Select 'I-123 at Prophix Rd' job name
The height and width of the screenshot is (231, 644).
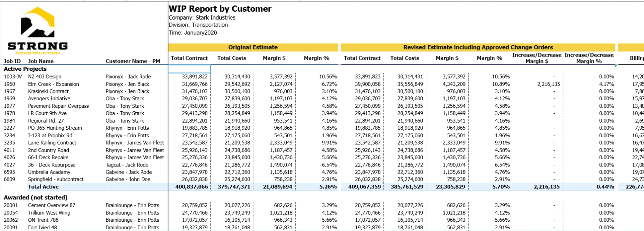(50, 136)
